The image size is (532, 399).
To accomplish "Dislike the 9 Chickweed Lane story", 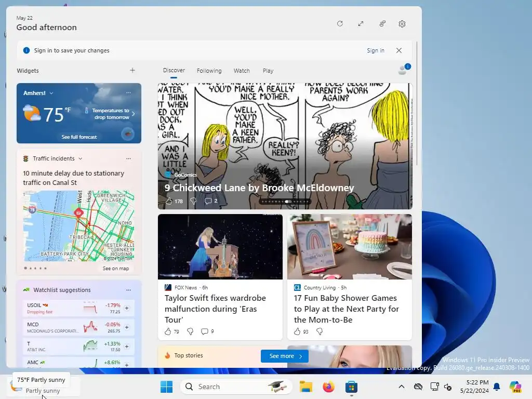I will (x=193, y=201).
